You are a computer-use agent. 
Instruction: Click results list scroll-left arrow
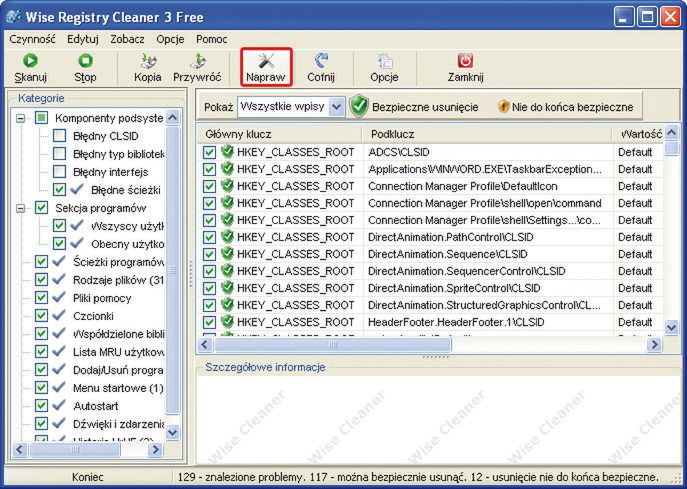(x=205, y=344)
